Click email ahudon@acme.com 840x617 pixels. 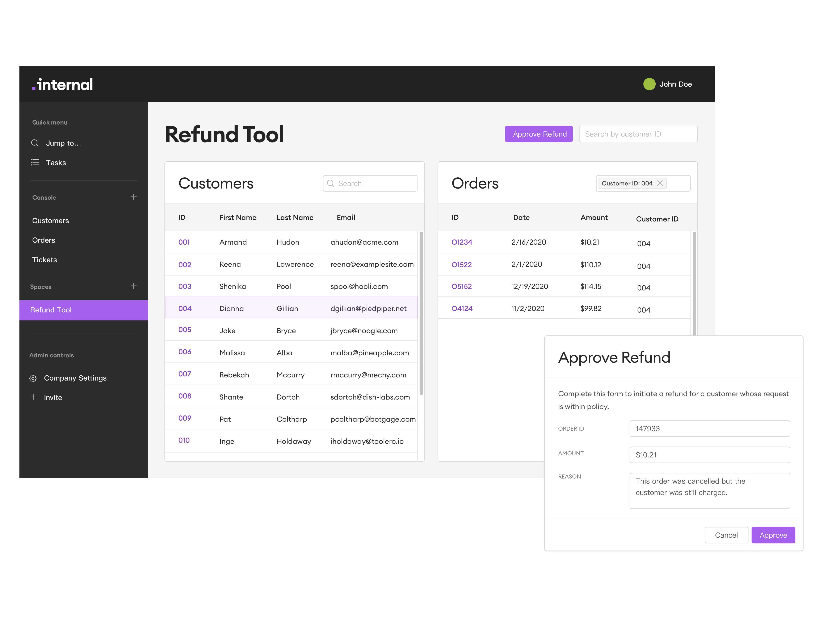[364, 242]
